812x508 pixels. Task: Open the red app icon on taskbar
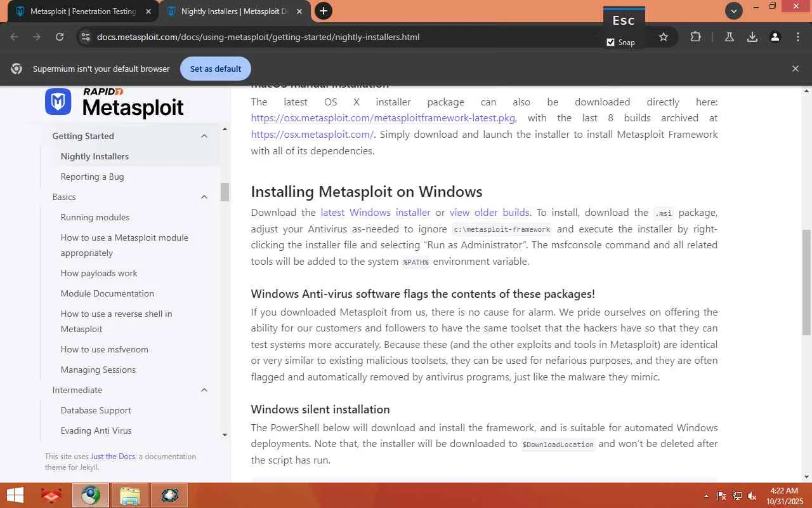point(51,495)
